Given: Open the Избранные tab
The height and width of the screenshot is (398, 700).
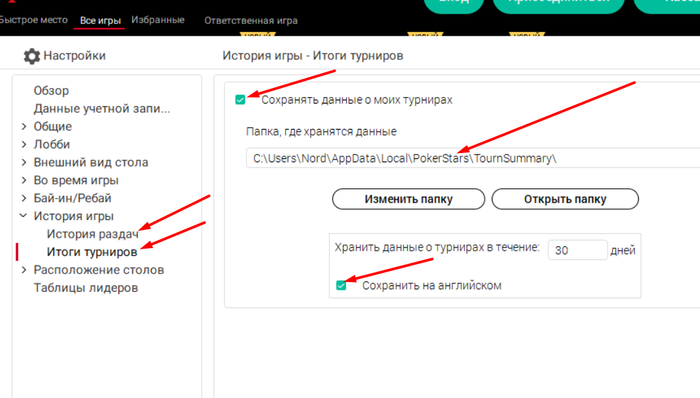Looking at the screenshot, I should point(158,20).
